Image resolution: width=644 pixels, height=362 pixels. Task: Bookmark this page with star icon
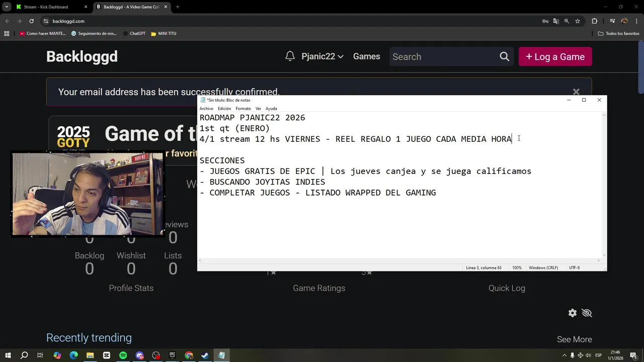click(x=578, y=21)
